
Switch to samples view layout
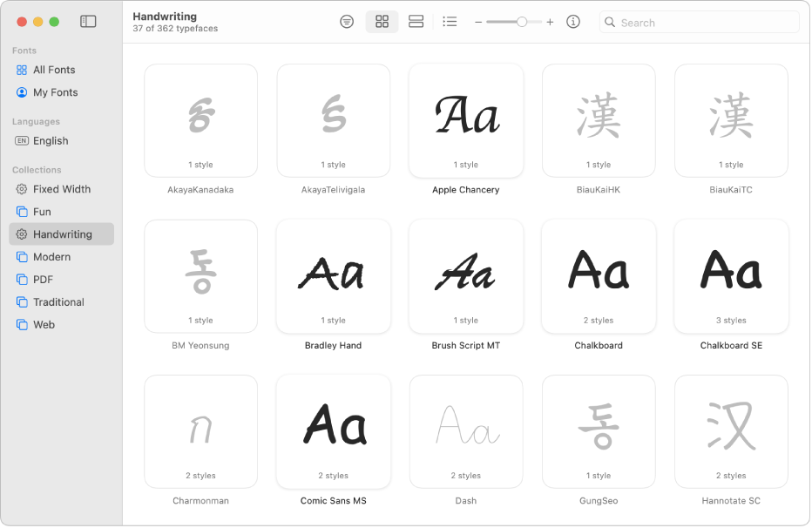(416, 22)
